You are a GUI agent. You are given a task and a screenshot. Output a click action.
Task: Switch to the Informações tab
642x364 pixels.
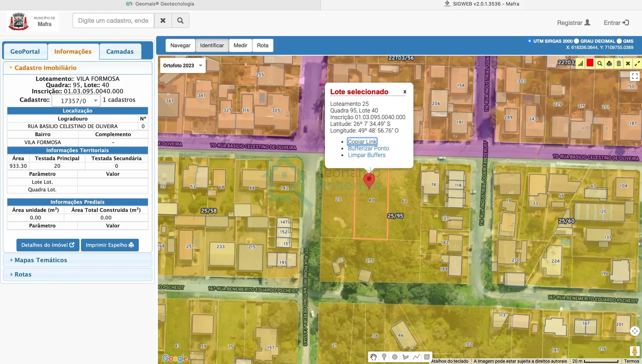click(x=73, y=52)
